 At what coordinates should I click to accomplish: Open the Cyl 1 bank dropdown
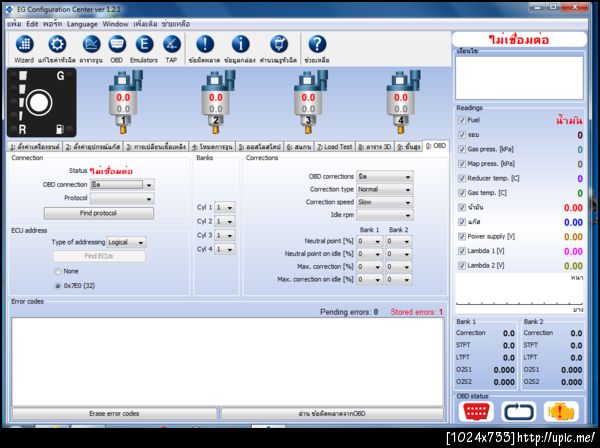pyautogui.click(x=225, y=207)
